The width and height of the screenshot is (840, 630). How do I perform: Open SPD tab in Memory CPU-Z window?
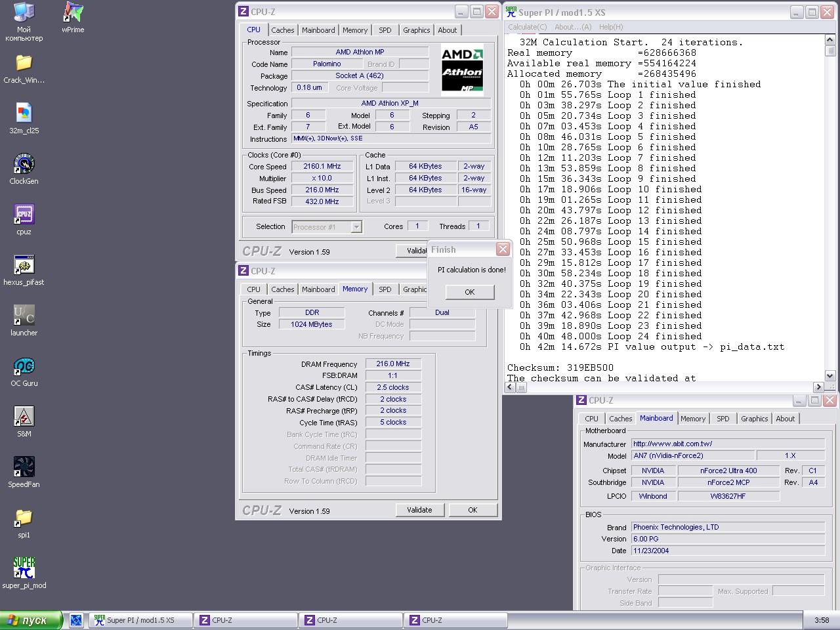pyautogui.click(x=385, y=289)
